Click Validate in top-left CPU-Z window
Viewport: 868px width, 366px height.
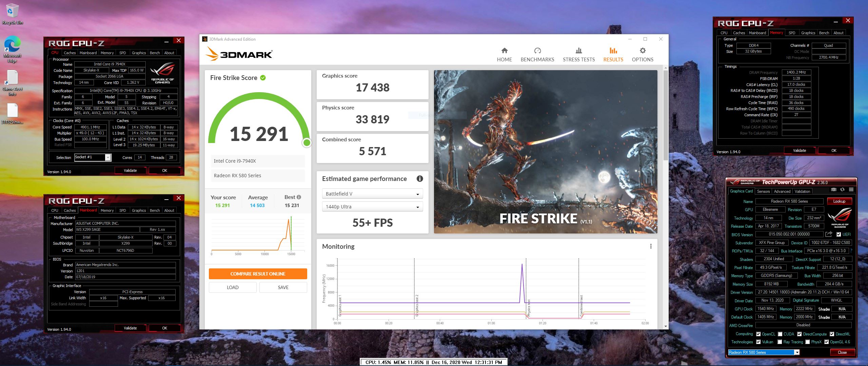(x=130, y=170)
